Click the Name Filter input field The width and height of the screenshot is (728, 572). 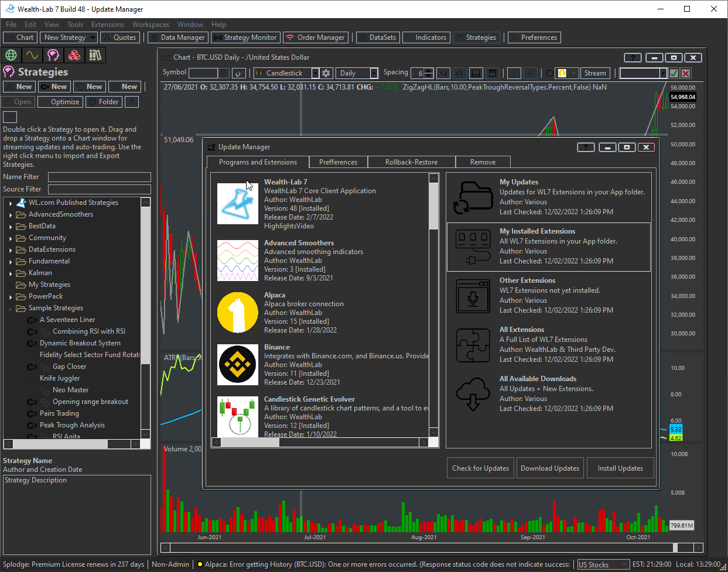[100, 177]
